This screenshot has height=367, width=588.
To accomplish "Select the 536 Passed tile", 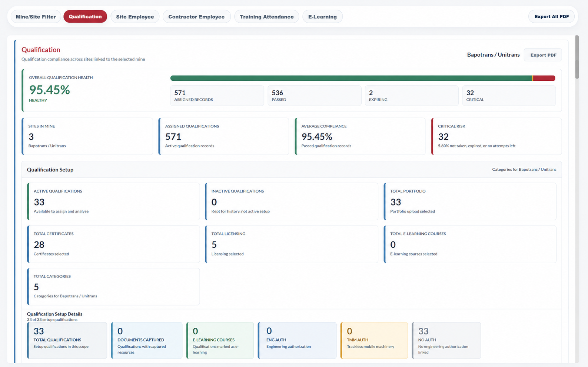I will point(314,96).
